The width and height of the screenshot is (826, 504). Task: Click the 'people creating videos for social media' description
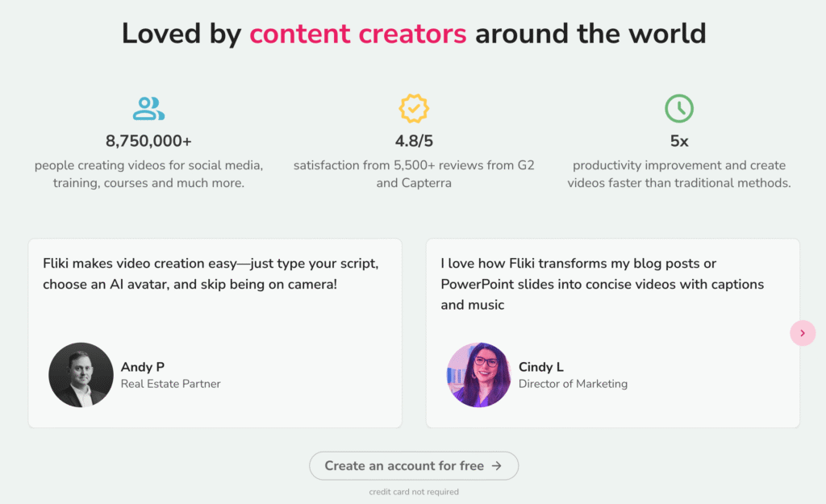(x=148, y=174)
